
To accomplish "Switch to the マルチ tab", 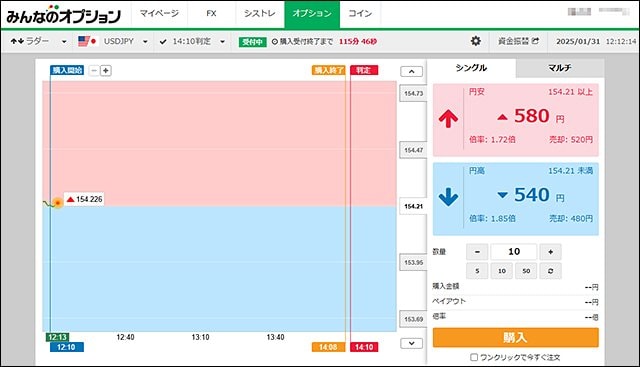I will (x=560, y=68).
